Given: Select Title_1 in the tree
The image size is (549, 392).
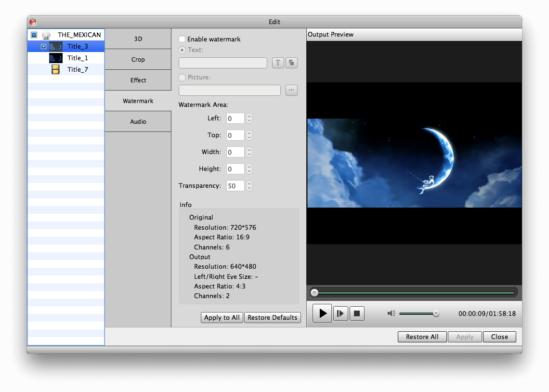Looking at the screenshot, I should pyautogui.click(x=66, y=58).
